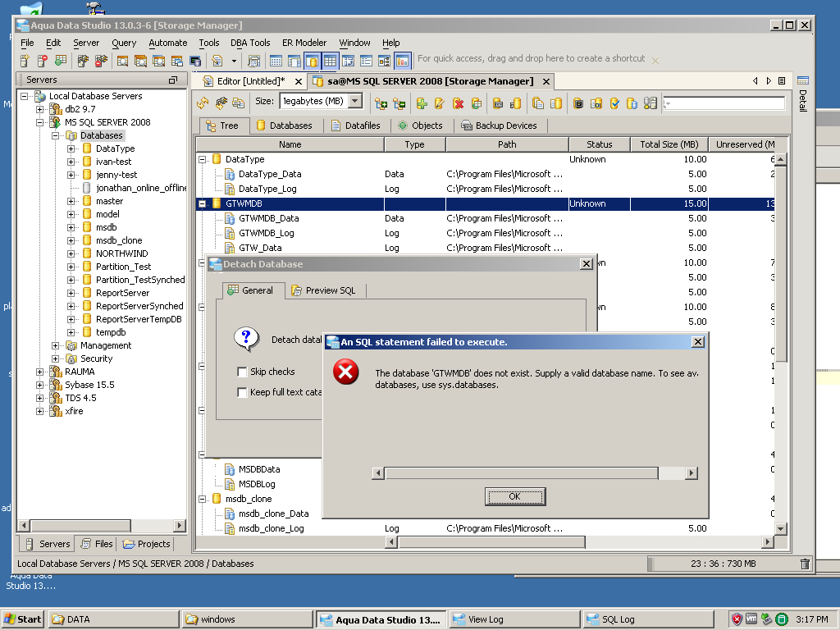Click the disconnect plug icon with red badge
This screenshot has height=630, width=840.
[101, 61]
